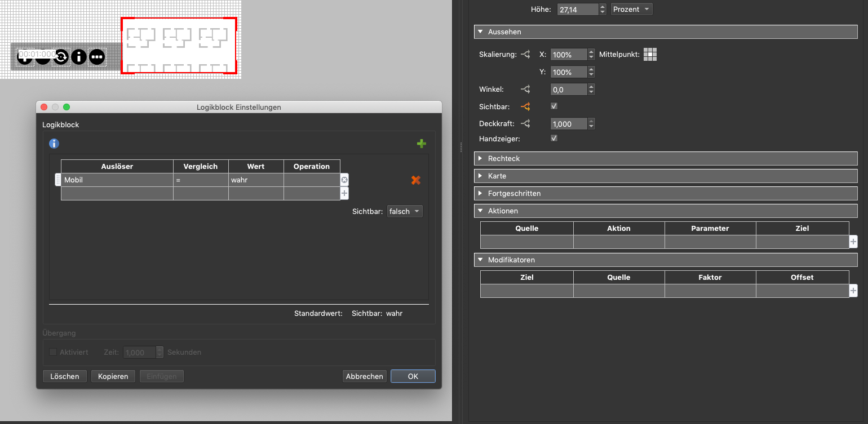The height and width of the screenshot is (424, 868).
Task: Open the blue info icon in Logikblock dialog
Action: coord(54,144)
